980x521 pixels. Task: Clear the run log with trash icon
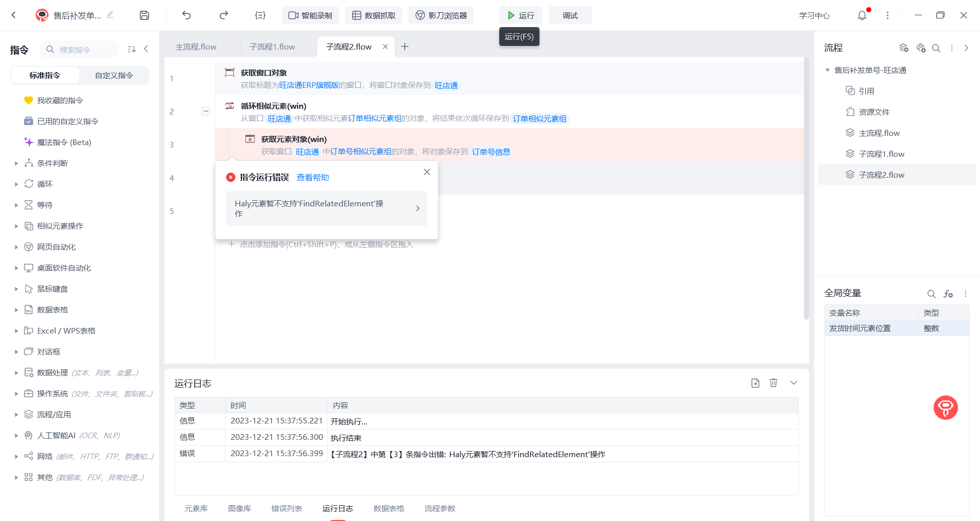774,383
